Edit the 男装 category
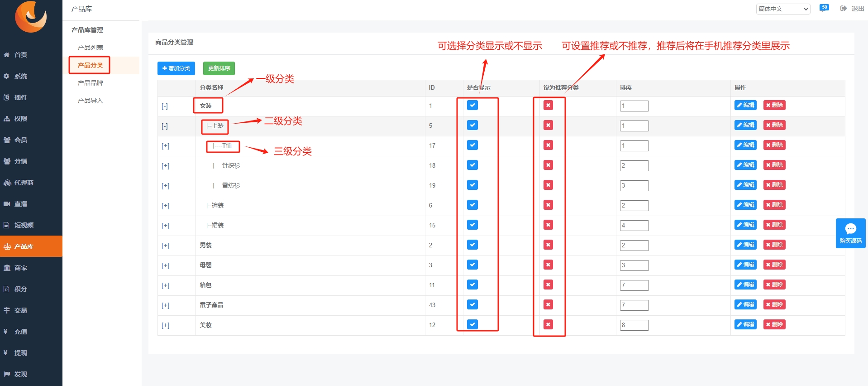 tap(745, 245)
